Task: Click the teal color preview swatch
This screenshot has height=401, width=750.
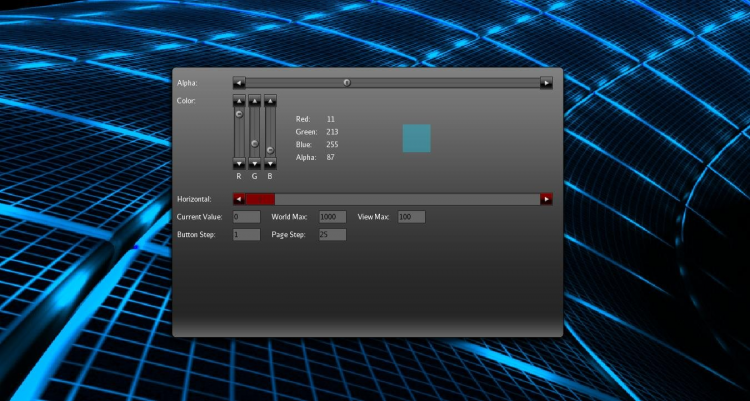Action: (416, 138)
